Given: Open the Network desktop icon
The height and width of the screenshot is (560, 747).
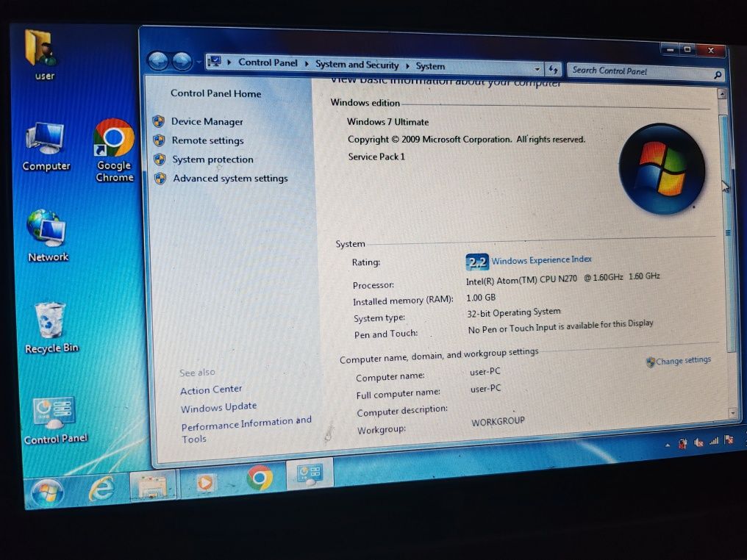Looking at the screenshot, I should click(x=47, y=235).
